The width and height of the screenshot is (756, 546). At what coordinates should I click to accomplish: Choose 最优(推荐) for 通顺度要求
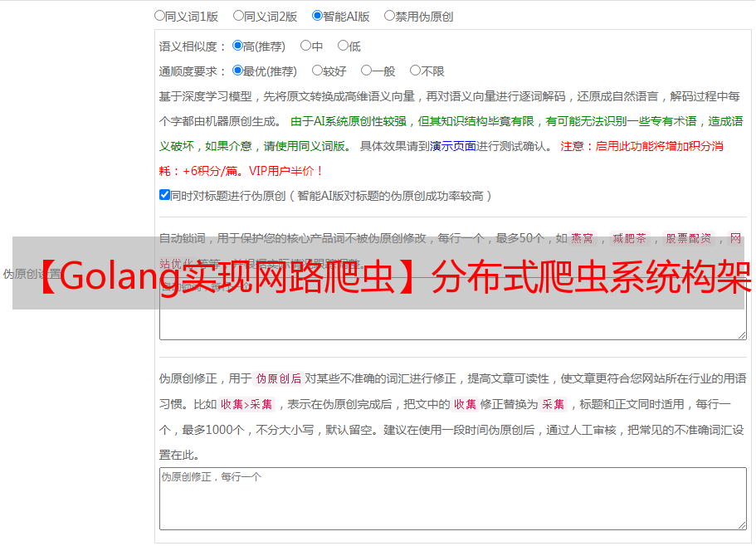pos(237,71)
